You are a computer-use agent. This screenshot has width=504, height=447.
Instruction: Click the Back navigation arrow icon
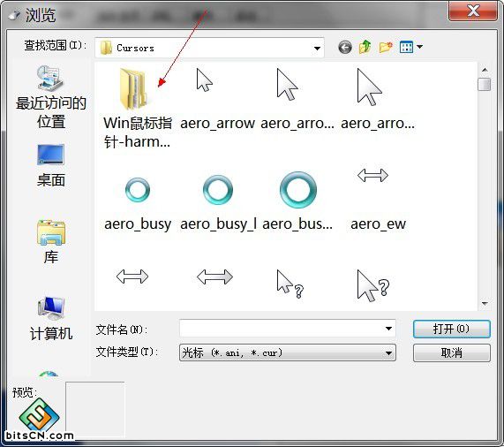345,48
